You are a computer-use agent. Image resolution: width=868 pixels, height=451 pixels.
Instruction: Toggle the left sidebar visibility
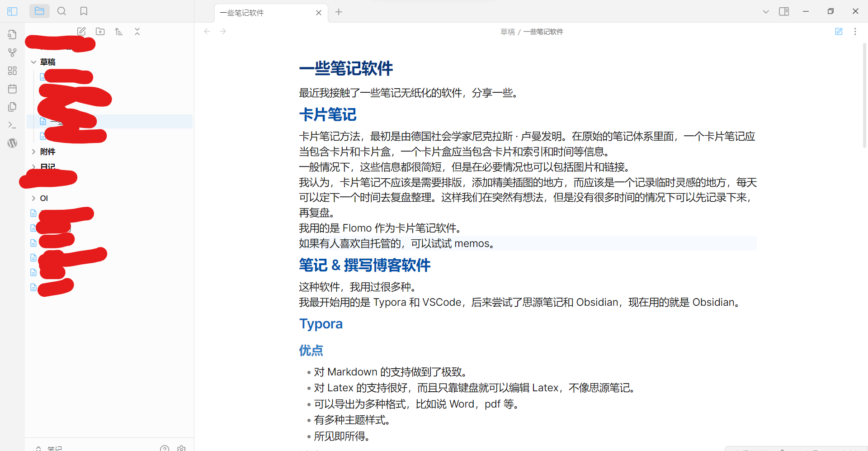point(12,11)
